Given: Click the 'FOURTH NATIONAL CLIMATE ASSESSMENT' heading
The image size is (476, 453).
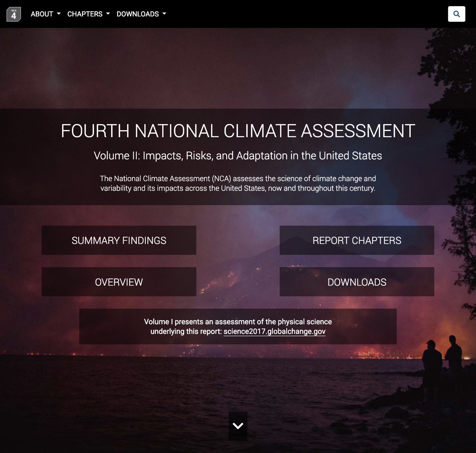Looking at the screenshot, I should (238, 131).
